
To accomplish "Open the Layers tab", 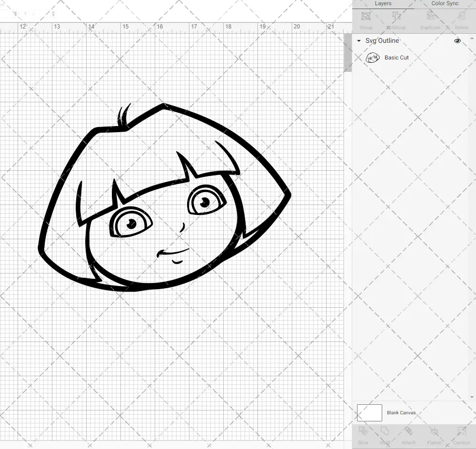I will pyautogui.click(x=383, y=4).
